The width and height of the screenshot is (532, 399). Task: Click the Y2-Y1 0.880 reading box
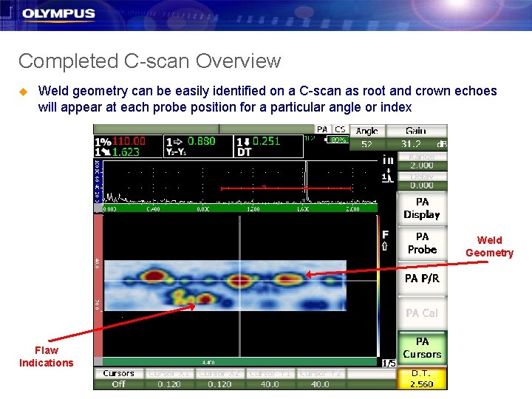pos(199,146)
